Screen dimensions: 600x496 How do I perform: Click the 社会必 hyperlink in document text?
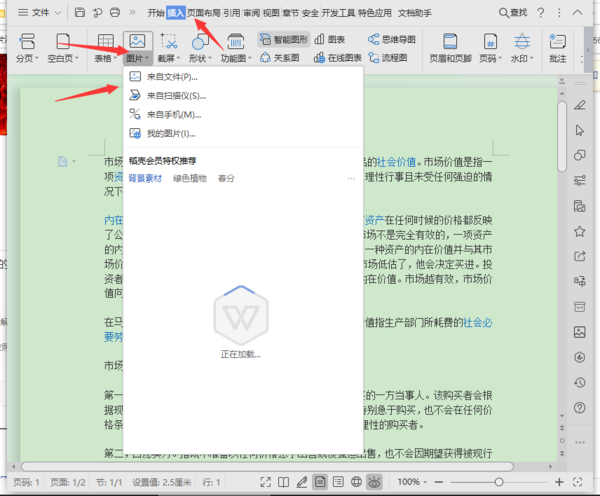coord(478,323)
